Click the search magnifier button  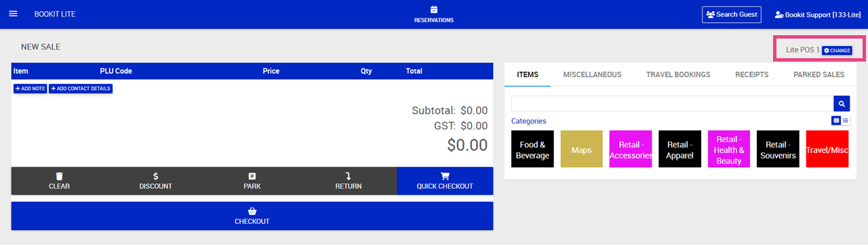point(842,104)
